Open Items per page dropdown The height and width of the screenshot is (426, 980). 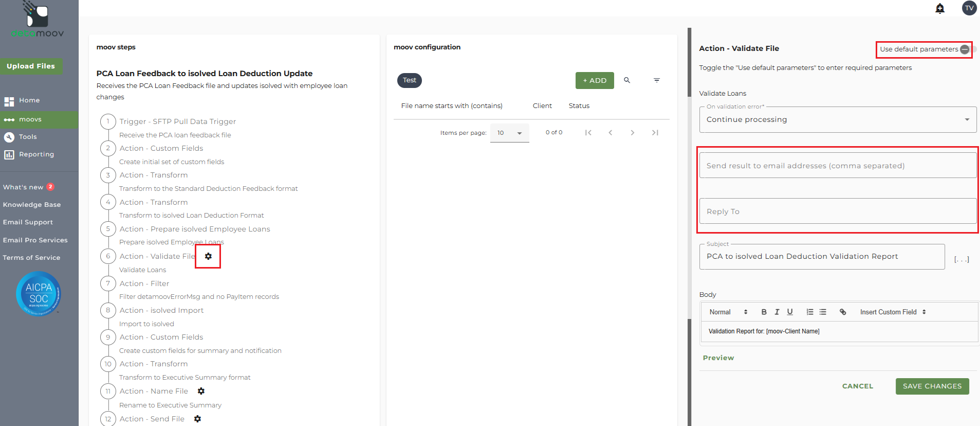[509, 133]
